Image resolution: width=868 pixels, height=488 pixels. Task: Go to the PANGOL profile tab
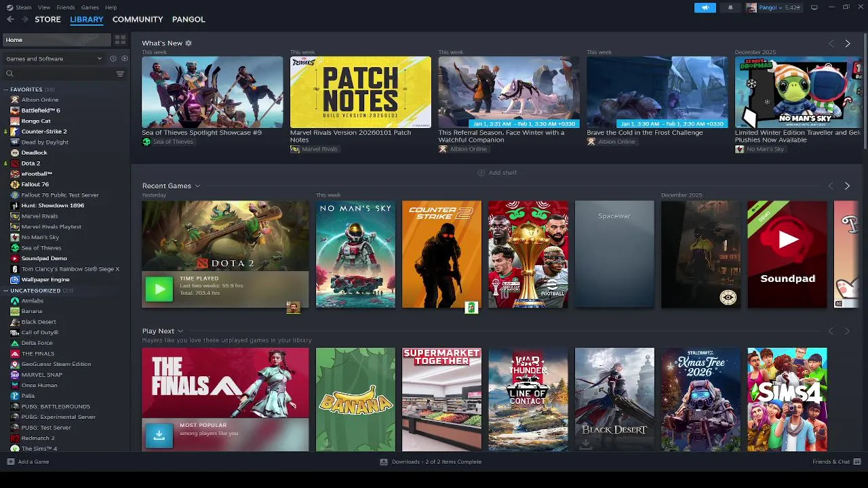189,19
